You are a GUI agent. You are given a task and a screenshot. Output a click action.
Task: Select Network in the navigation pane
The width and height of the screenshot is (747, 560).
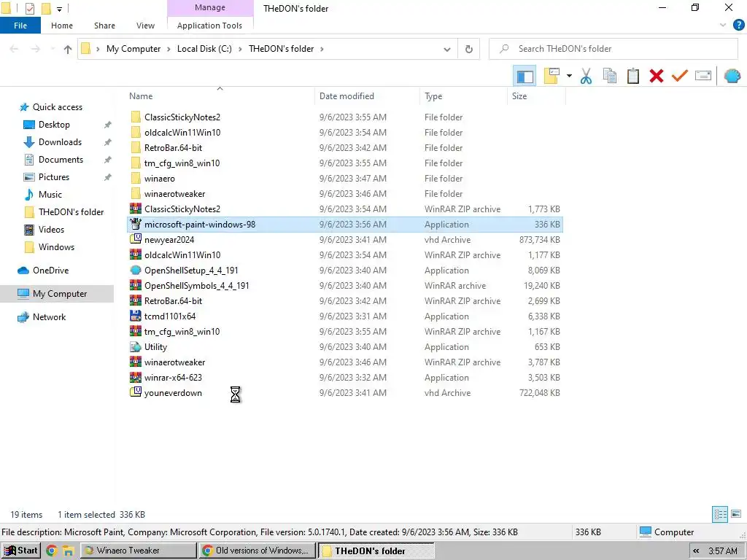click(x=49, y=317)
